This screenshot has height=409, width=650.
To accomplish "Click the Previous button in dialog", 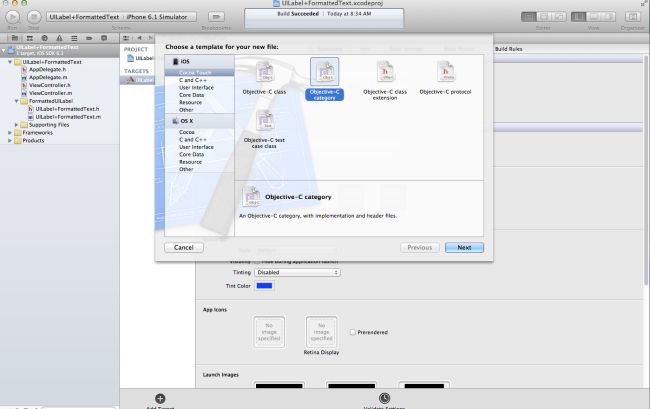I will click(x=420, y=247).
